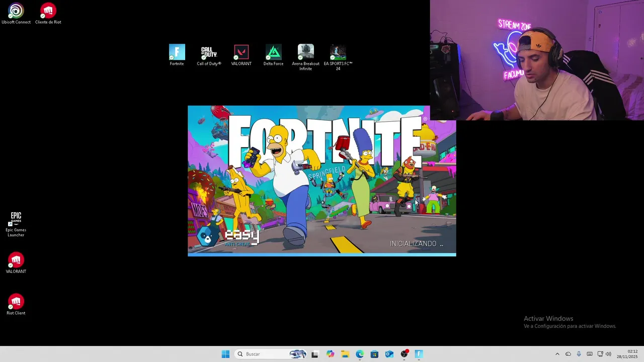Open the volume control in the tray
This screenshot has width=644, height=362.
608,354
